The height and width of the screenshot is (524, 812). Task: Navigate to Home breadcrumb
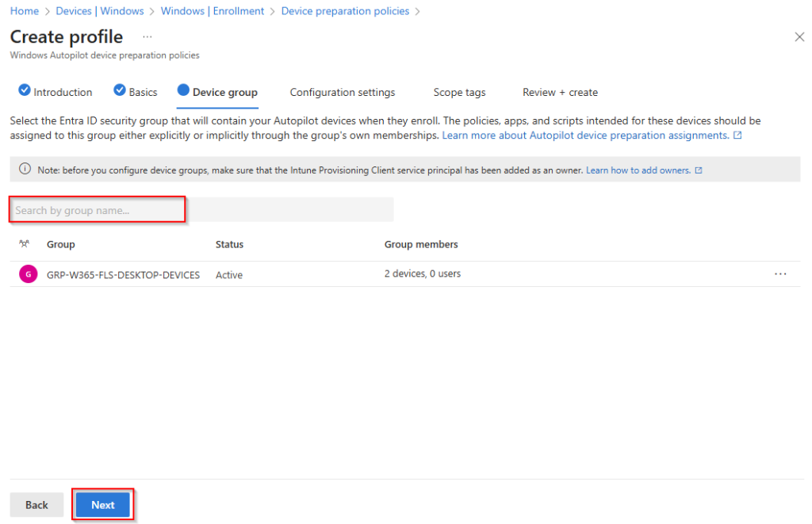24,11
